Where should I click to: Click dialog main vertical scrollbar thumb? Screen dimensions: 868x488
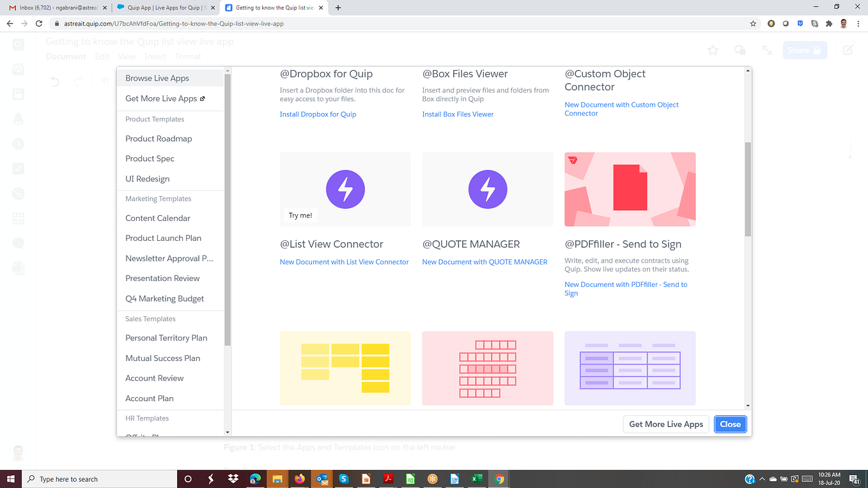tap(748, 189)
